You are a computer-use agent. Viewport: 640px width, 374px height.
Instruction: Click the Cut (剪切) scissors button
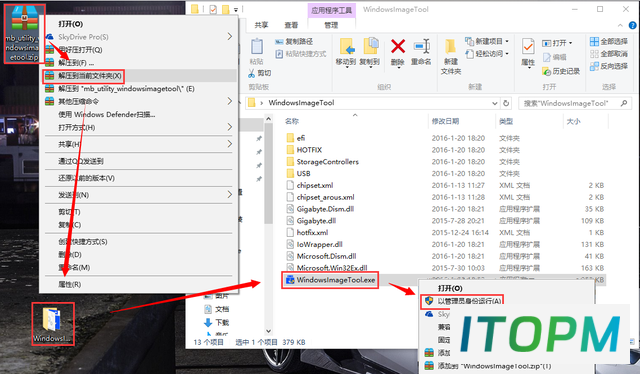[x=260, y=73]
